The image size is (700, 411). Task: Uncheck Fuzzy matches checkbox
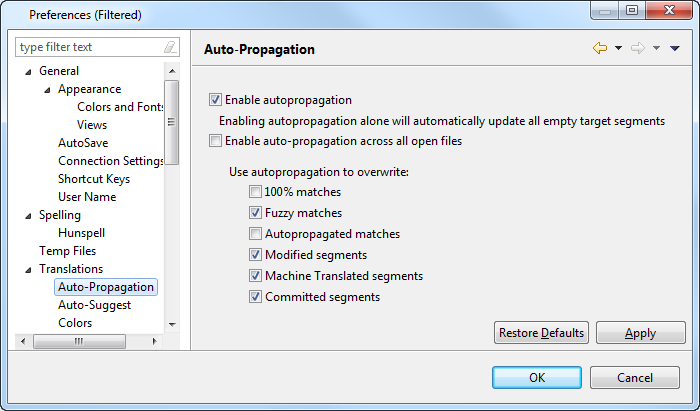click(x=255, y=213)
